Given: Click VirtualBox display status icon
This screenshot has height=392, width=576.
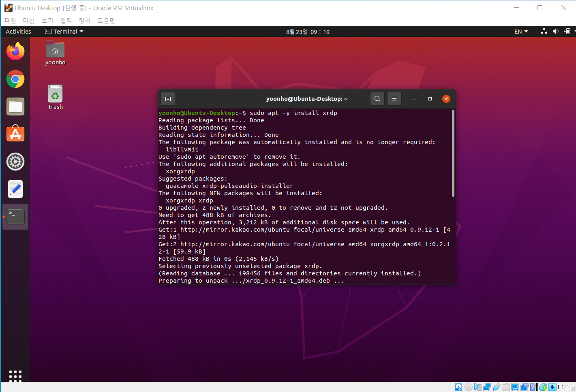Looking at the screenshot, I should pos(515,387).
